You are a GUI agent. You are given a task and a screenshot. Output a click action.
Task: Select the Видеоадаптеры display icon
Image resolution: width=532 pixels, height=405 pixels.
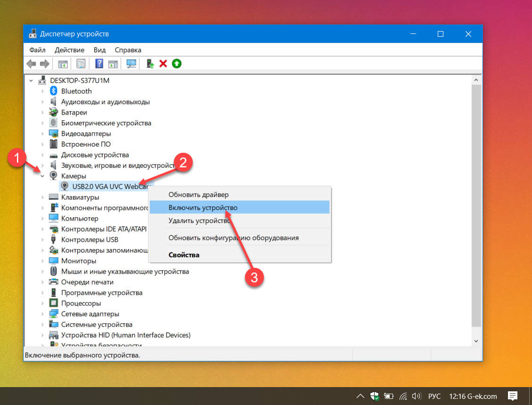coord(53,133)
